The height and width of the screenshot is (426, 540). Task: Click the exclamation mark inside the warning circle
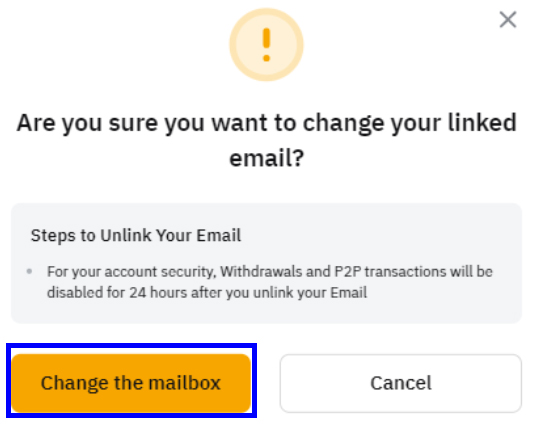coord(266,45)
